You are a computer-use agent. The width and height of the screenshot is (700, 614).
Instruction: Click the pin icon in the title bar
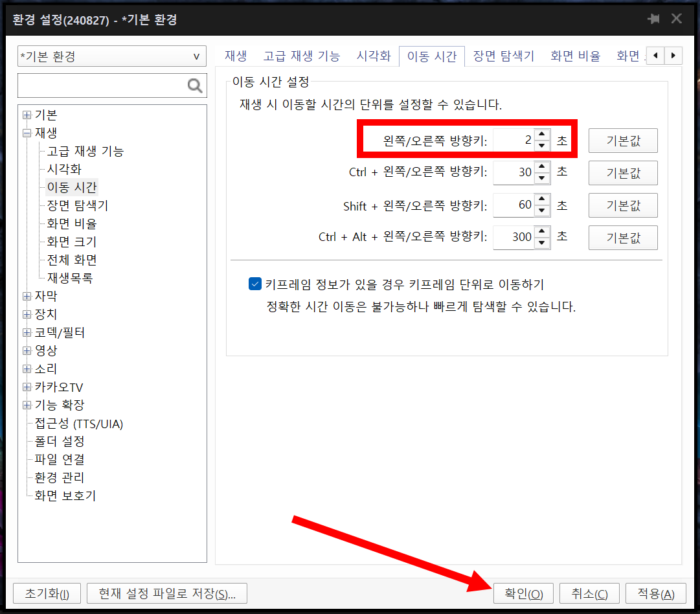653,19
